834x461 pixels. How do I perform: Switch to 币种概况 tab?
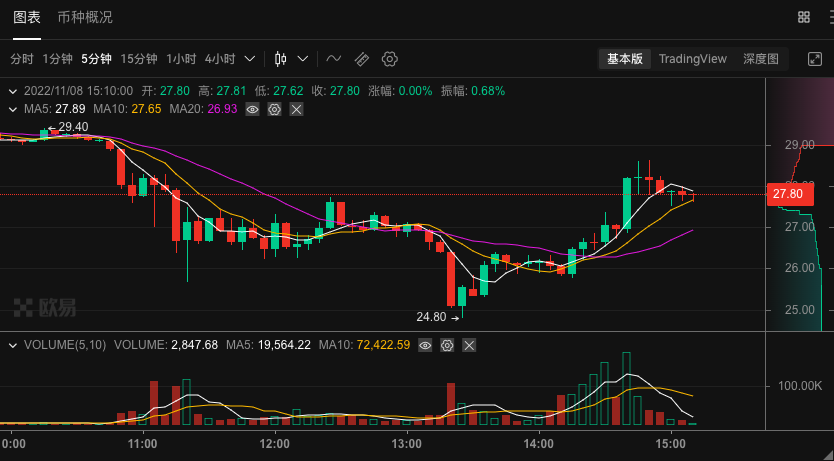coord(85,17)
